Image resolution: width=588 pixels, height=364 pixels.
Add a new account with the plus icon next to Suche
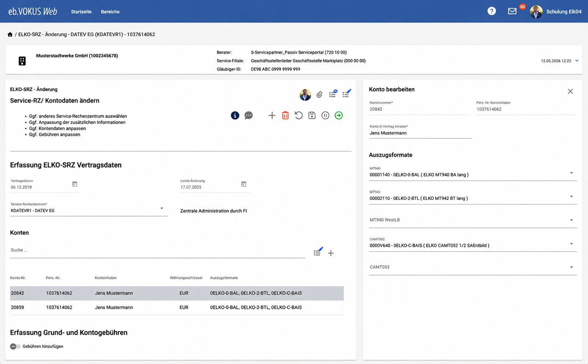pos(331,253)
